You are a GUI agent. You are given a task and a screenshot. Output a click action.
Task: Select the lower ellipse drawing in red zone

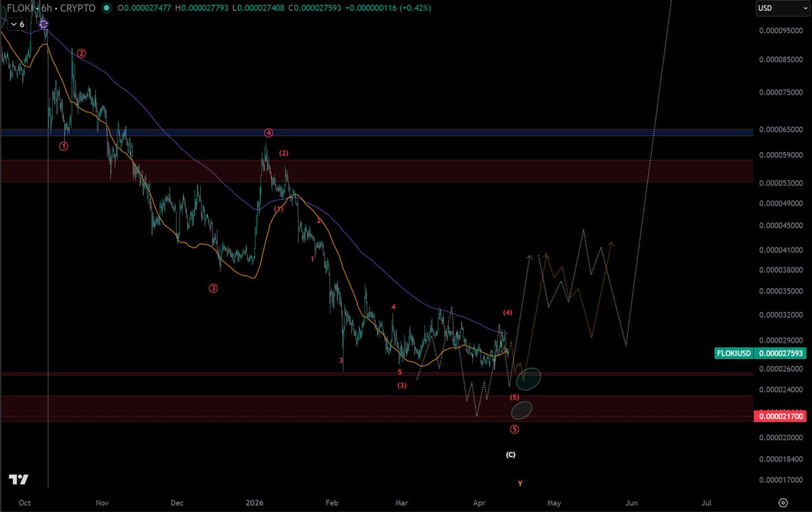[x=522, y=409]
